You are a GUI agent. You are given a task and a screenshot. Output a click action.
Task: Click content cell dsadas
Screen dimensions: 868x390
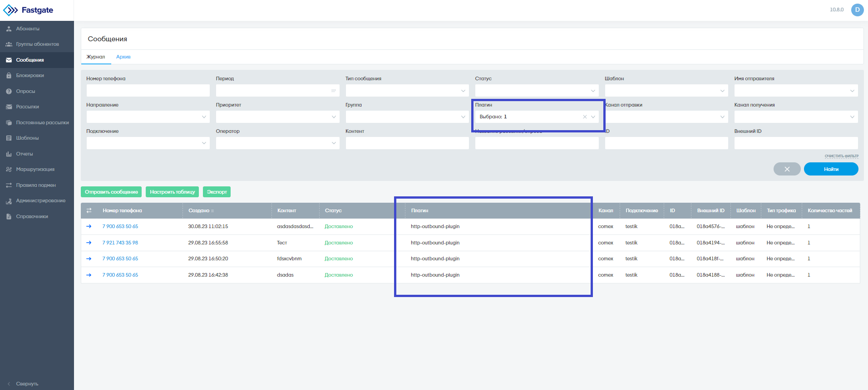pyautogui.click(x=285, y=275)
